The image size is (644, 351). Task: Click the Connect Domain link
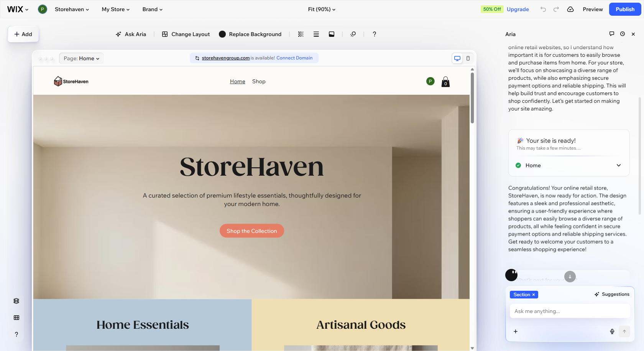[x=294, y=58]
